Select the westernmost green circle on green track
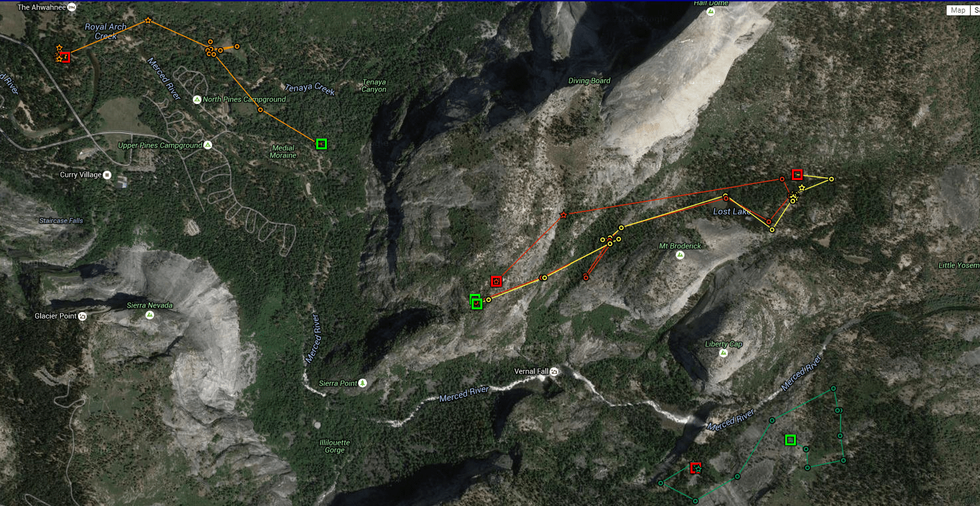Screen dimensions: 980x506 pos(660,483)
